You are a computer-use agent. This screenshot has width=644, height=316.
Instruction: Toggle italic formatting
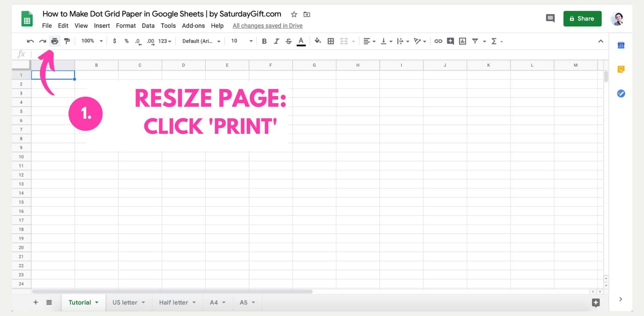click(276, 41)
